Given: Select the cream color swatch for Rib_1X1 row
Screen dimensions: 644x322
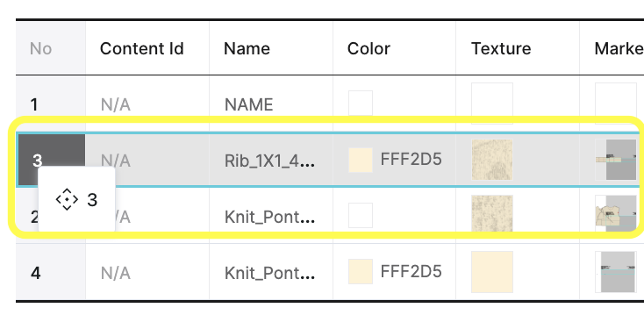Looking at the screenshot, I should (361, 161).
